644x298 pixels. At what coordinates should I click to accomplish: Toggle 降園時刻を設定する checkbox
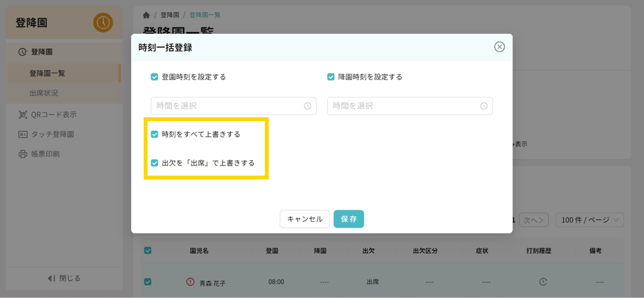(x=331, y=77)
